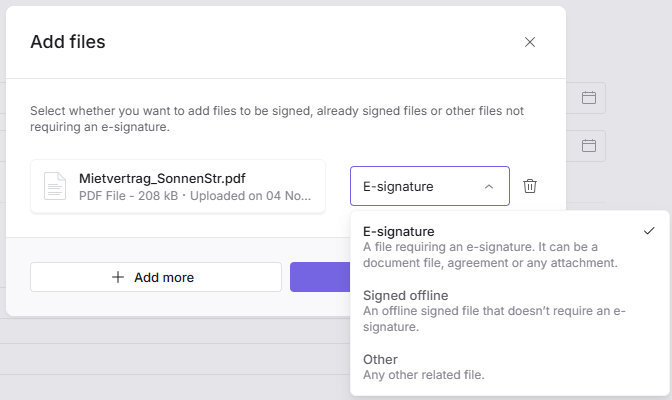Click the lower date field behind the dialog
Viewport: 672px width, 400px height.
586,145
